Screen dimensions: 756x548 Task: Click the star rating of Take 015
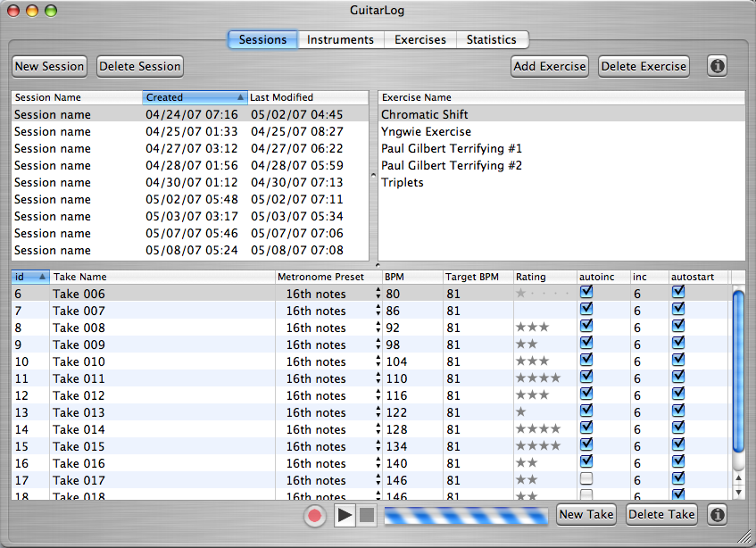(538, 446)
